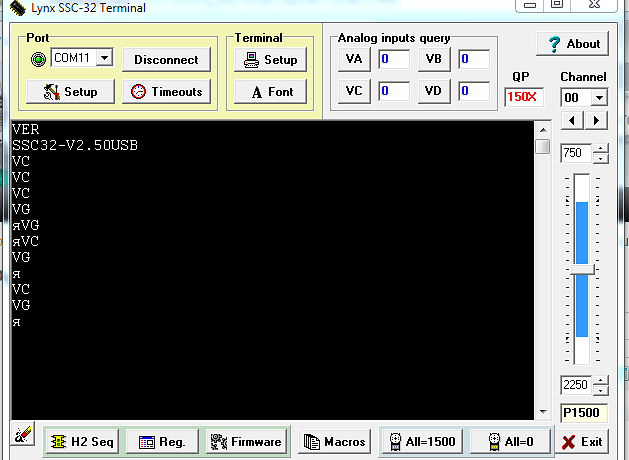Query analog input VA
The height and width of the screenshot is (460, 629).
354,59
